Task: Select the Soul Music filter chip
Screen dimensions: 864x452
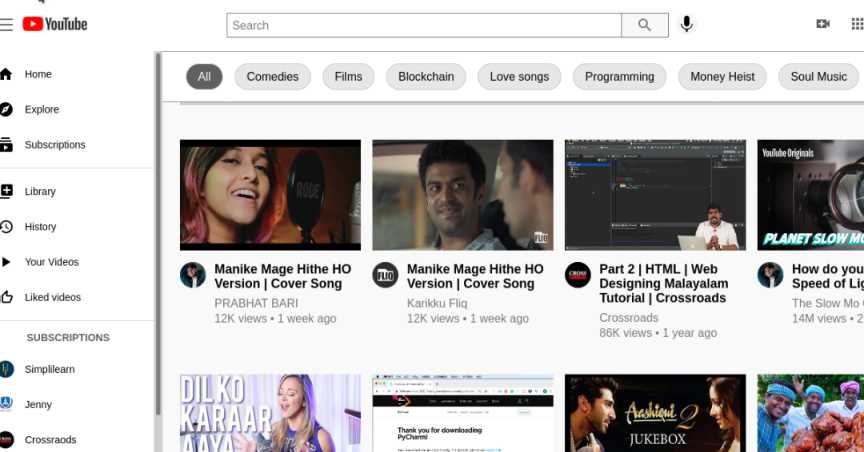Action: 818,77
